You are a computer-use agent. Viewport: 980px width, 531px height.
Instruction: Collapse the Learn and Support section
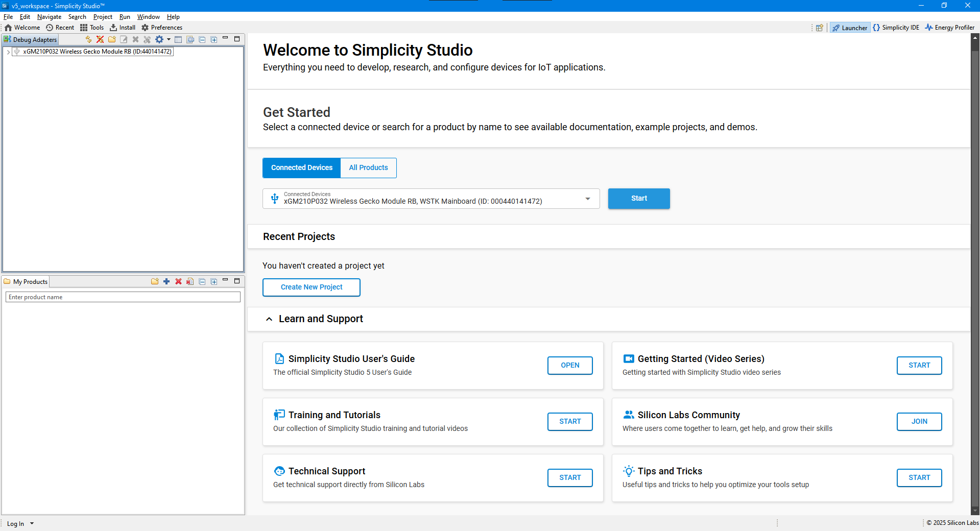click(269, 319)
